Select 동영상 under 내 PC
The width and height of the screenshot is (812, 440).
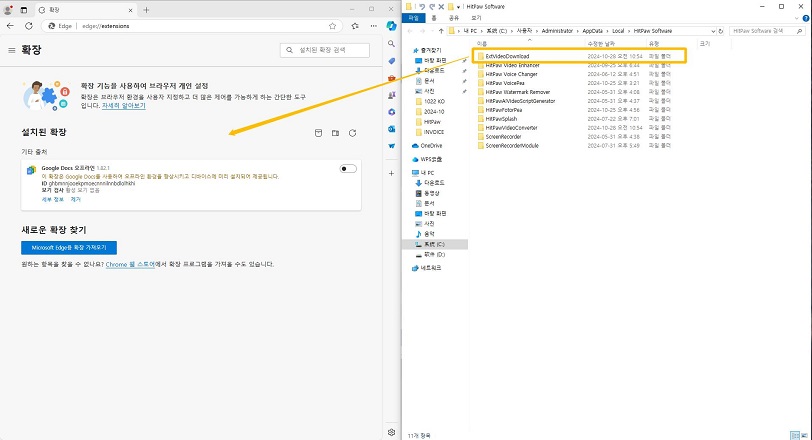pos(427,193)
